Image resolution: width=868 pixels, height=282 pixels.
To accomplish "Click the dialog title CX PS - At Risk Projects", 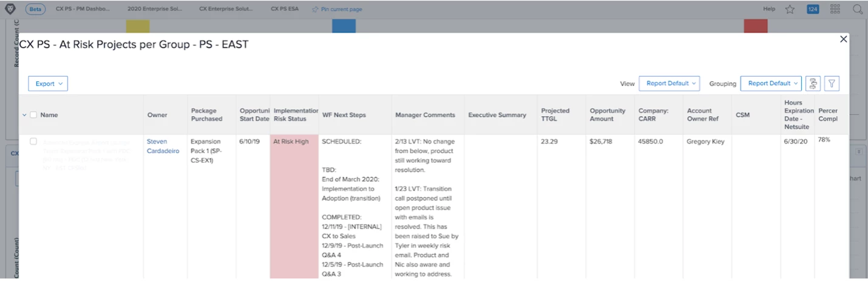I will point(134,44).
